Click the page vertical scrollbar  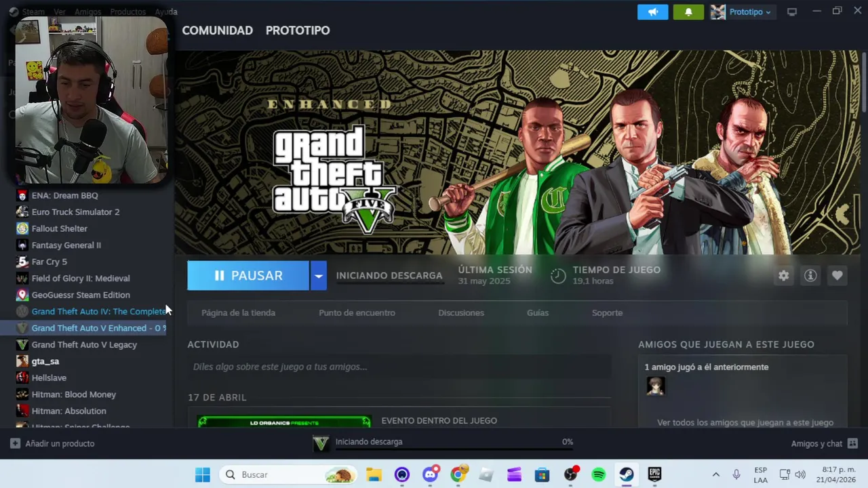864,81
